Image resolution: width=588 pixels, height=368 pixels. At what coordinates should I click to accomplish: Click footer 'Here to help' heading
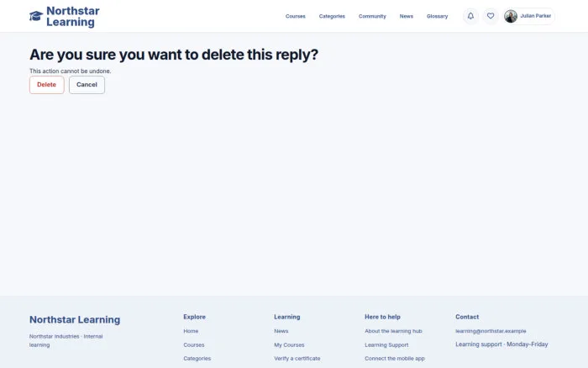click(382, 317)
